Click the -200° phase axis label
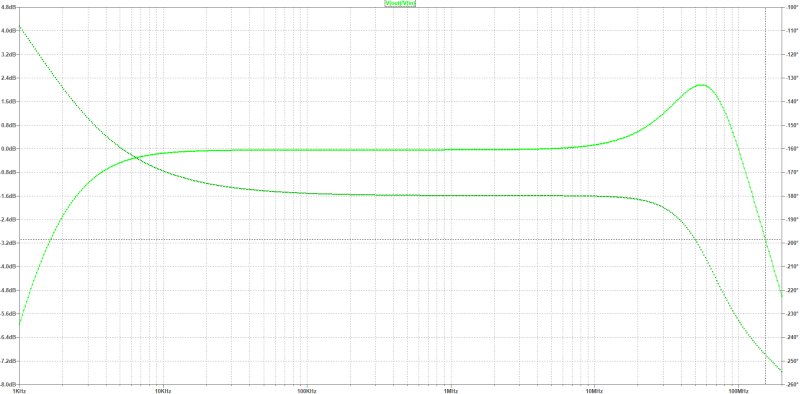Viewport: 800px width, 394px height. (792, 243)
